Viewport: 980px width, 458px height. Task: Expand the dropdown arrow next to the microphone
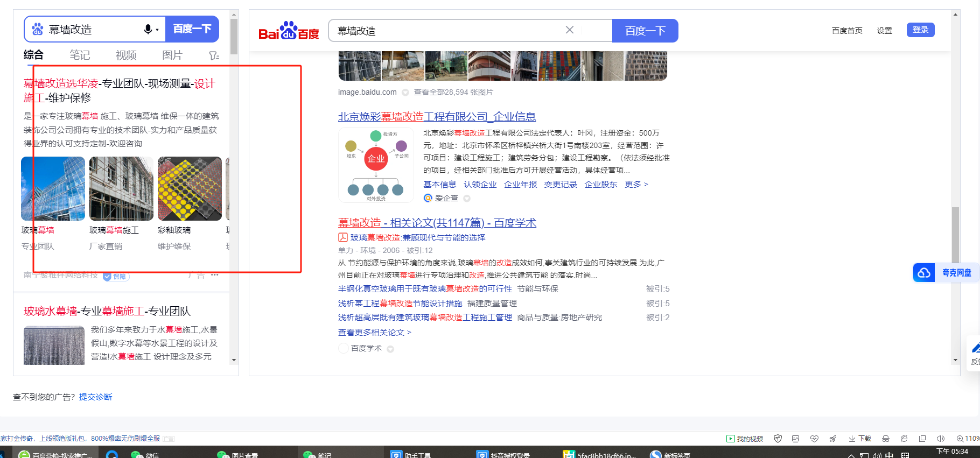coord(157,30)
